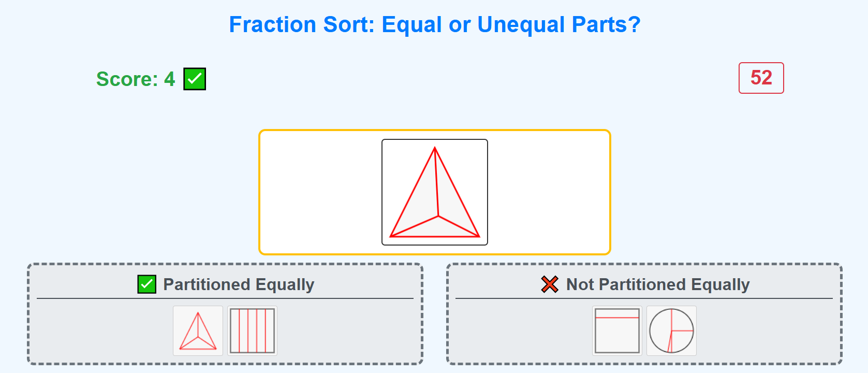868x373 pixels.
Task: Click the Score: 4 text
Action: pos(136,79)
